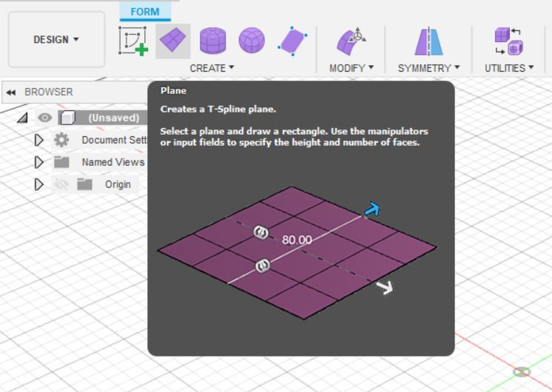This screenshot has height=392, width=552.
Task: Select the T-Spline Plane tool
Action: (x=173, y=41)
